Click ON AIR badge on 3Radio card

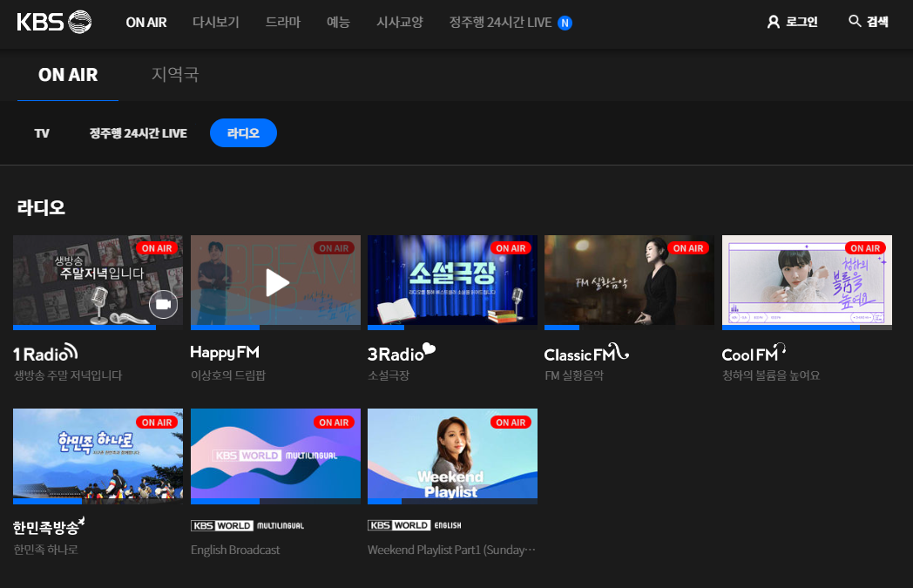point(511,248)
